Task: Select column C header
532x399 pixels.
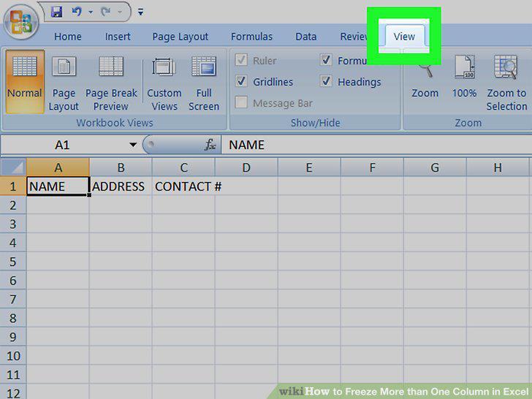Action: pyautogui.click(x=183, y=167)
